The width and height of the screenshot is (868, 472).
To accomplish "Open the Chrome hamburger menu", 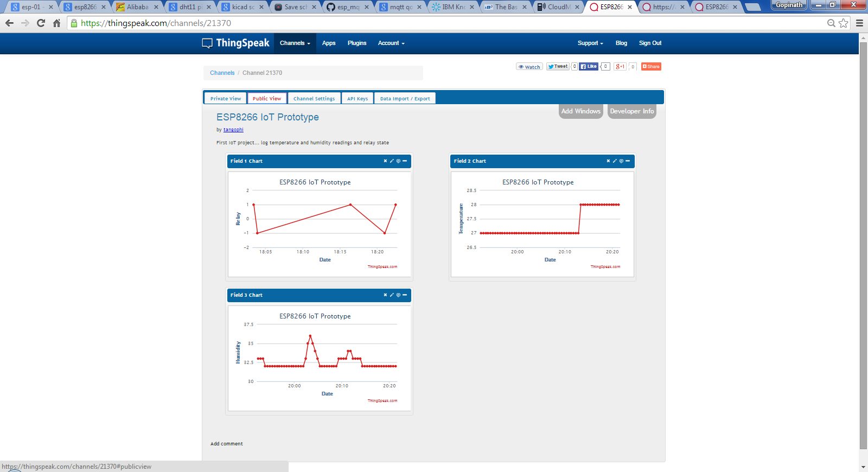I will pos(859,23).
